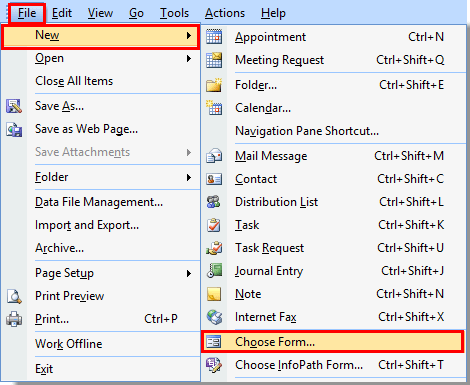The height and width of the screenshot is (385, 470).
Task: Open the Help menu
Action: click(273, 13)
